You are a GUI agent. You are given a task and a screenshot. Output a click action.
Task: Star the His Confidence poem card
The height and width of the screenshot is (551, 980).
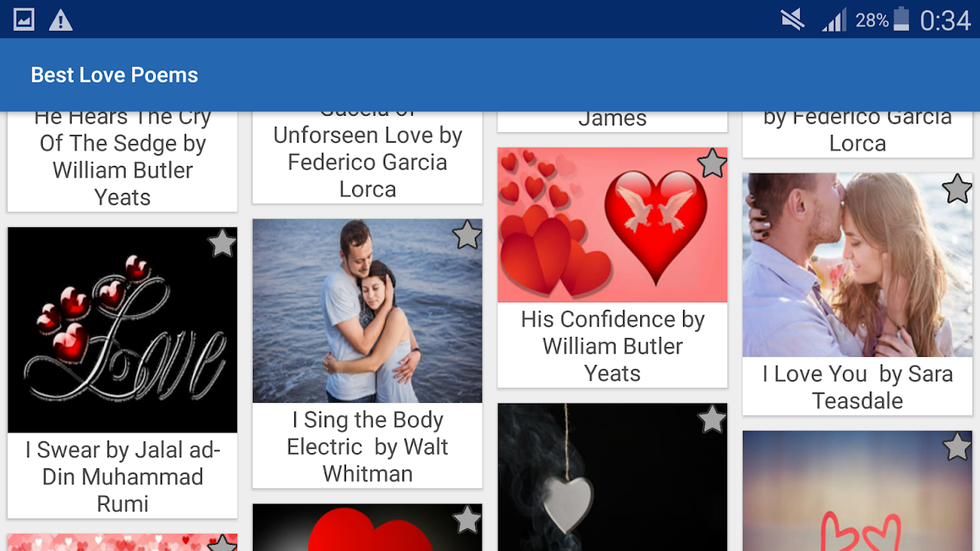[x=712, y=163]
